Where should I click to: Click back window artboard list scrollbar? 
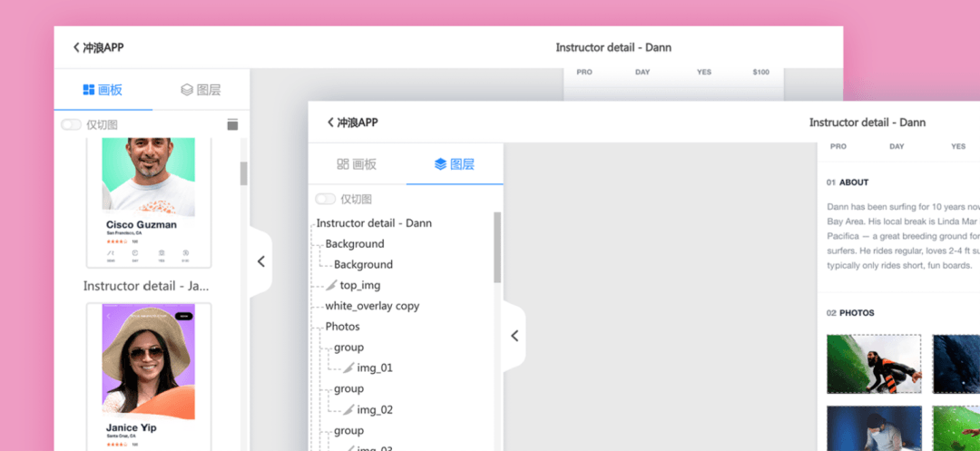tap(244, 173)
